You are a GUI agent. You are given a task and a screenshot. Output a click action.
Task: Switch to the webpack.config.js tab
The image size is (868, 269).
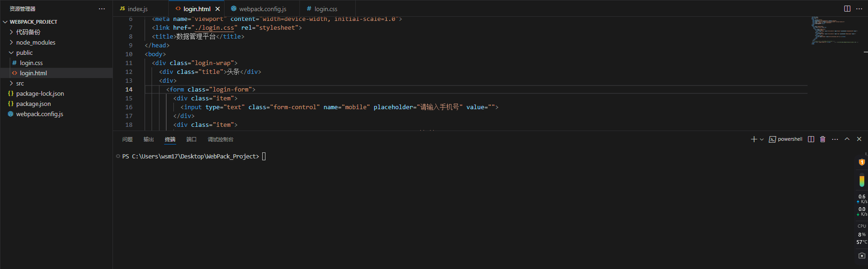point(262,9)
